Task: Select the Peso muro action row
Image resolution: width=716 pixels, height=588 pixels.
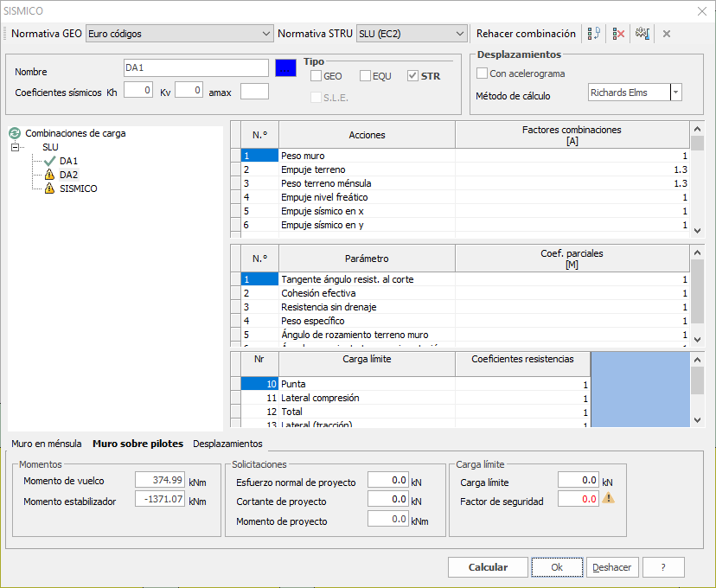Action: pos(465,156)
